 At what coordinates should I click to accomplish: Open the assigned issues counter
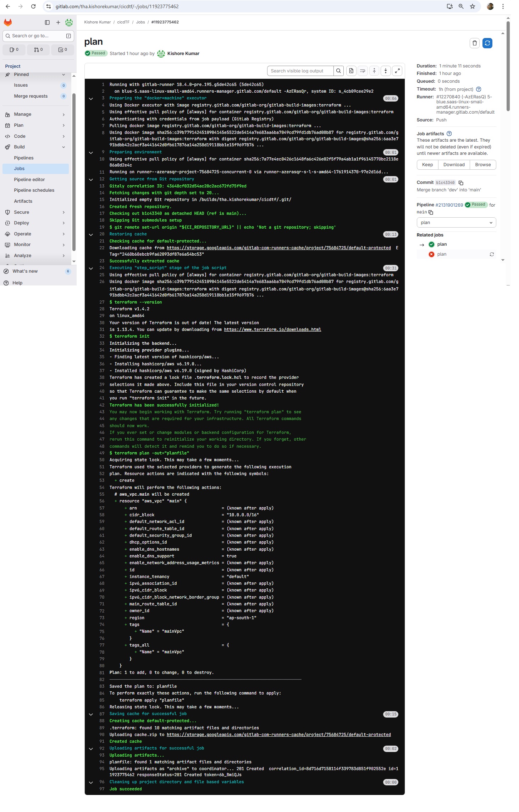[x=14, y=50]
